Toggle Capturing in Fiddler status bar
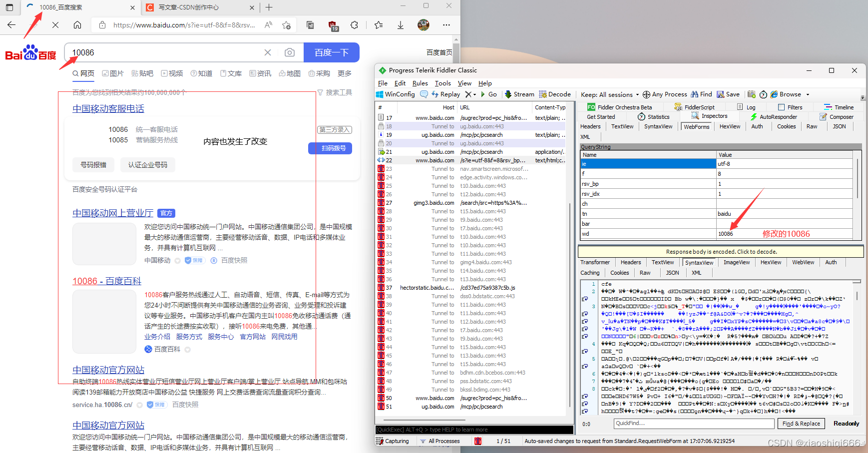This screenshot has height=453, width=868. pyautogui.click(x=393, y=441)
